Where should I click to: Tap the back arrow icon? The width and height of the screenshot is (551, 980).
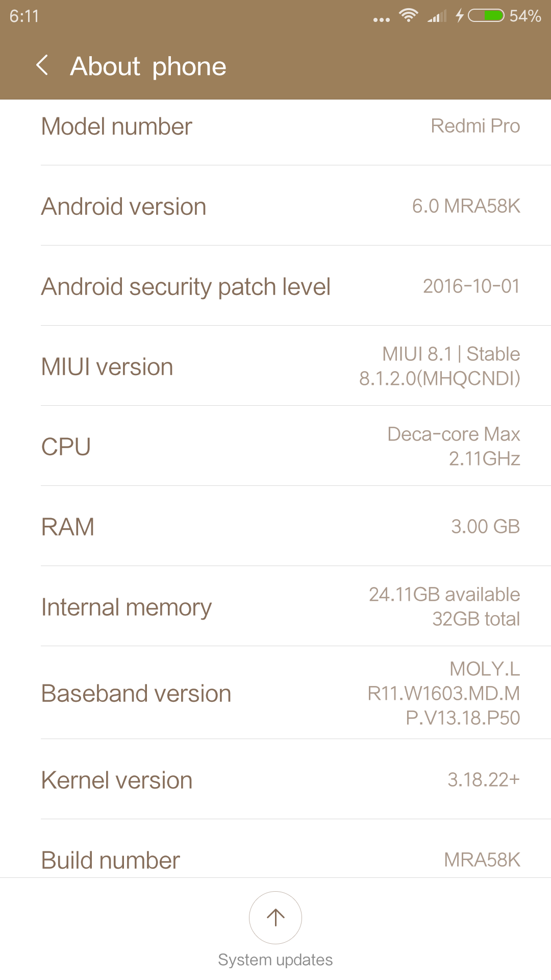click(43, 65)
